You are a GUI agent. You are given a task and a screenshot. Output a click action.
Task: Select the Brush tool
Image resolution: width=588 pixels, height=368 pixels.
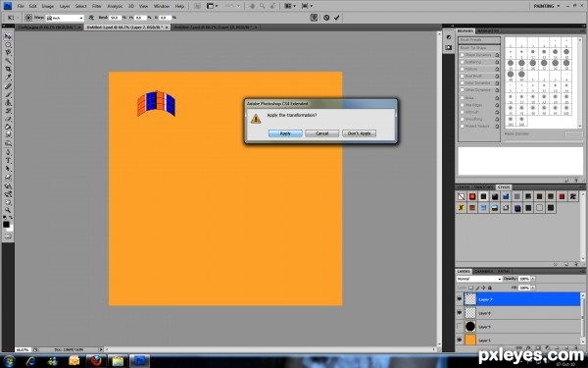[x=8, y=94]
